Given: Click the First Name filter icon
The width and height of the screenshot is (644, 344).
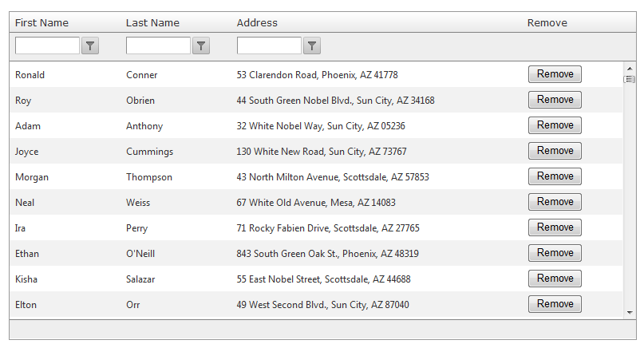Looking at the screenshot, I should [91, 46].
